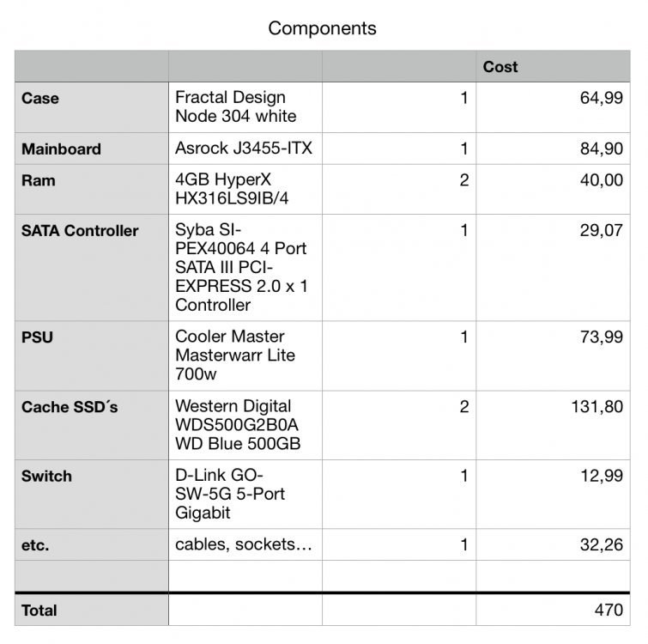This screenshot has height=644, width=648.
Task: Click the 4GB HyperX description cell
Action: click(x=245, y=189)
